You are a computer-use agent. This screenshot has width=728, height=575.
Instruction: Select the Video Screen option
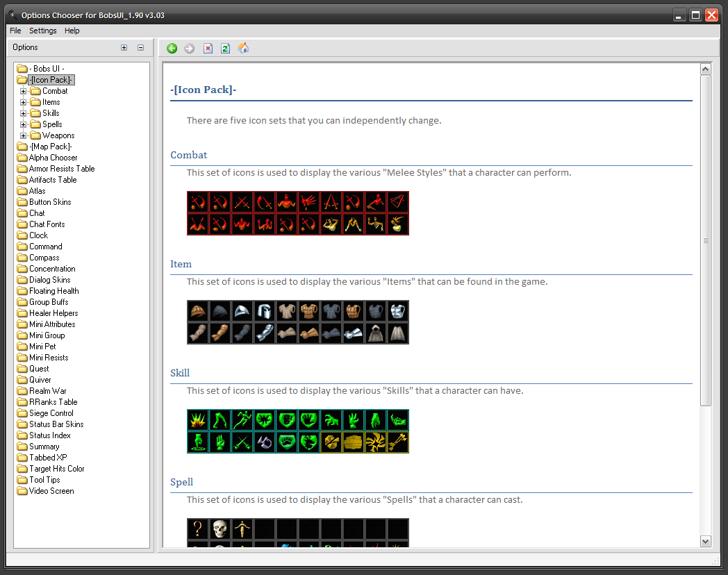[46, 492]
